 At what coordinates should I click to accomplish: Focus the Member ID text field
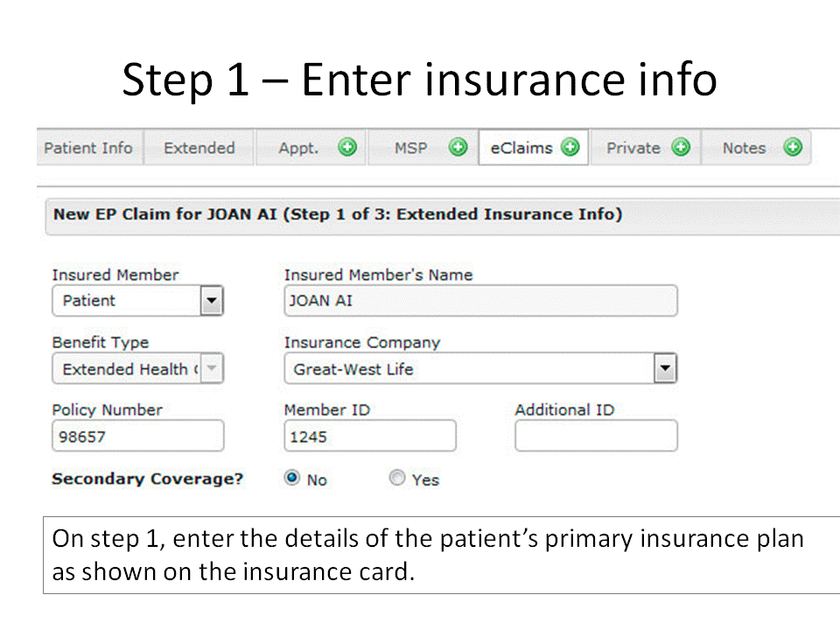[x=369, y=436]
